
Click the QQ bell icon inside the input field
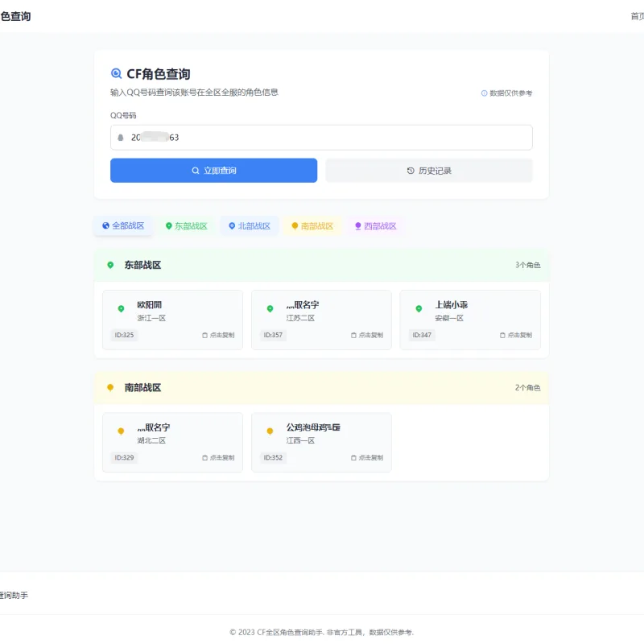click(120, 138)
